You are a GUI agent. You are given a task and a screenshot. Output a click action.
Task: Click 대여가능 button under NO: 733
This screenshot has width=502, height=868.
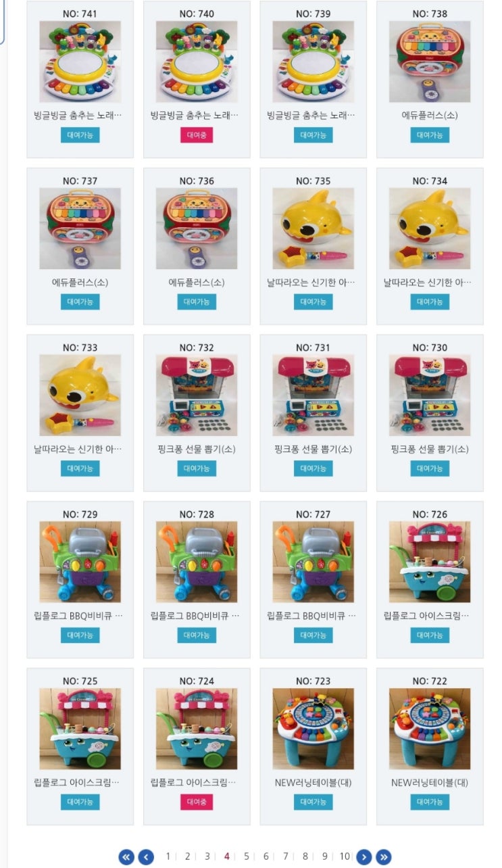(x=80, y=468)
